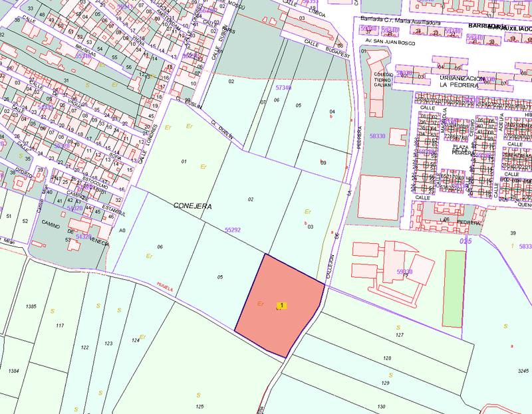Click parcel A0 beside Calle Londres
Viewport: 532px width, 414px height.
coord(122,231)
